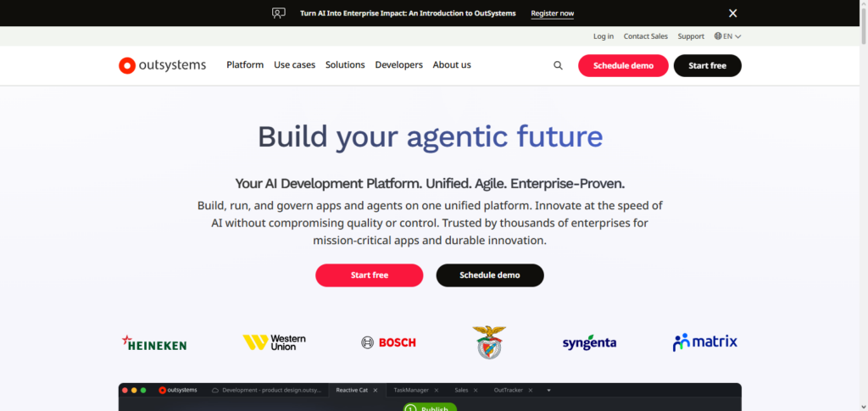Open the Use cases menu
This screenshot has height=411, width=868.
coord(294,64)
